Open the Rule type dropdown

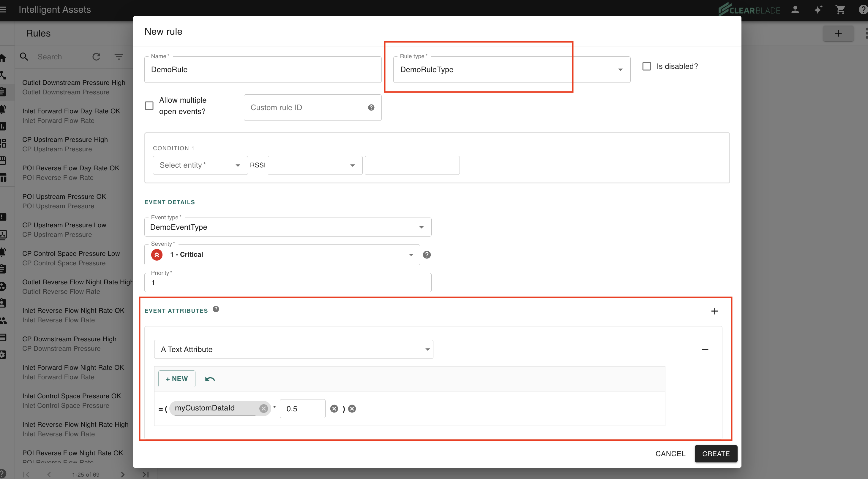click(x=511, y=70)
